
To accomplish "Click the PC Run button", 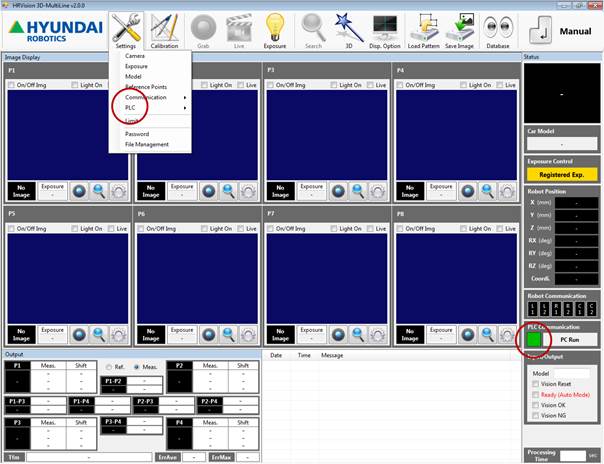I will coord(570,340).
